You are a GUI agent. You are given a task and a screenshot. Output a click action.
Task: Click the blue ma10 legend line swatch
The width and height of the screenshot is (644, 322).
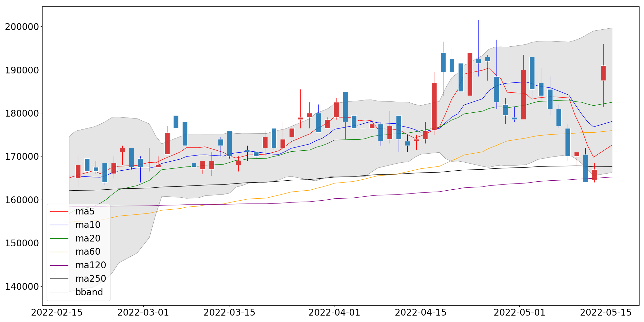[60, 225]
